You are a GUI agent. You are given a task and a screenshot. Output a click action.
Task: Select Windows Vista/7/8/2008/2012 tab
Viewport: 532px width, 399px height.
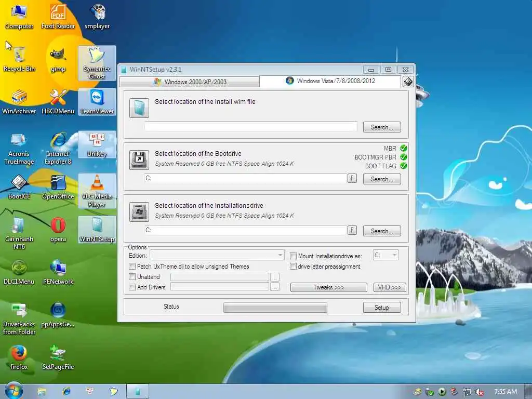pyautogui.click(x=330, y=81)
